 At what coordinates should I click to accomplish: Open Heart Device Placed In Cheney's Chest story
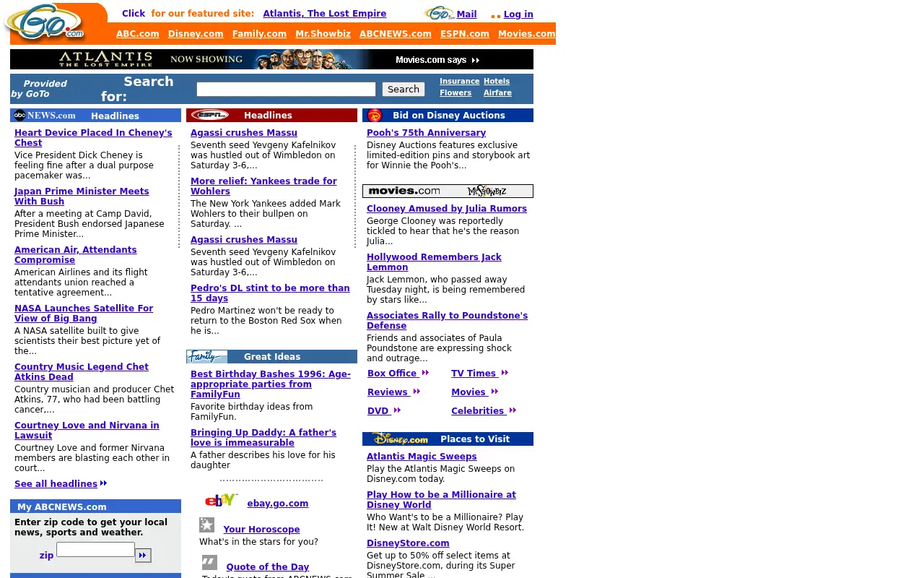coord(93,138)
